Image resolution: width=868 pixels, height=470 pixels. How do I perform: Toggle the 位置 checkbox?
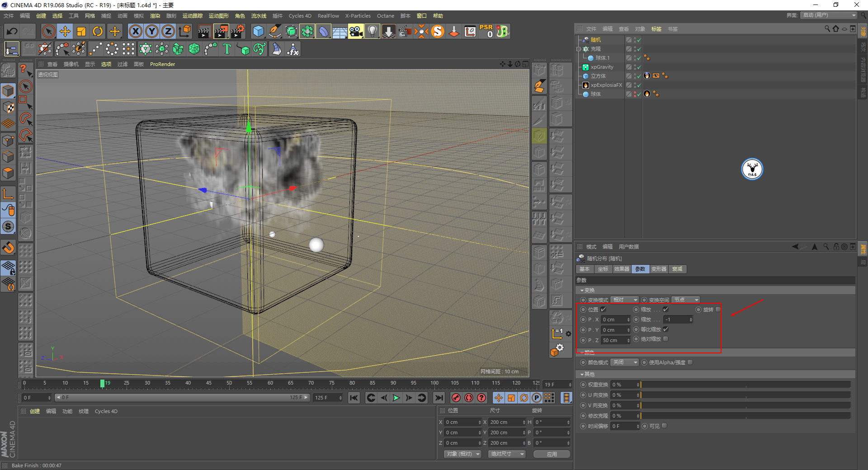tap(603, 310)
